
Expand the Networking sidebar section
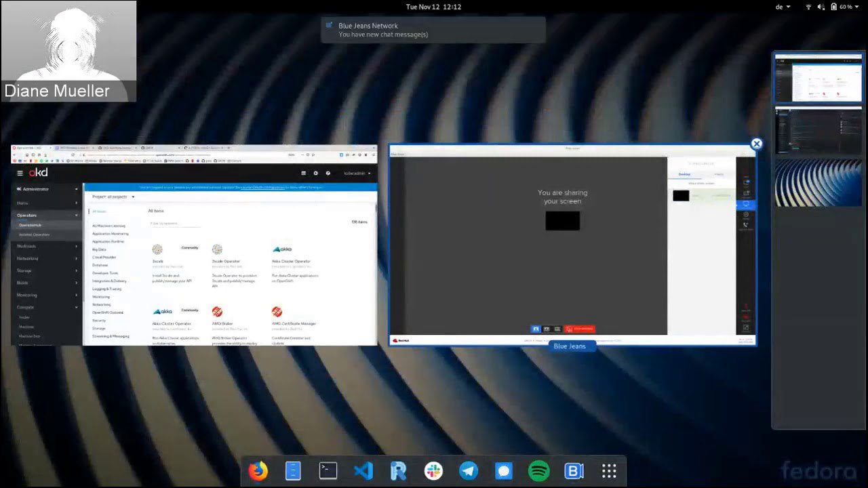click(x=47, y=258)
